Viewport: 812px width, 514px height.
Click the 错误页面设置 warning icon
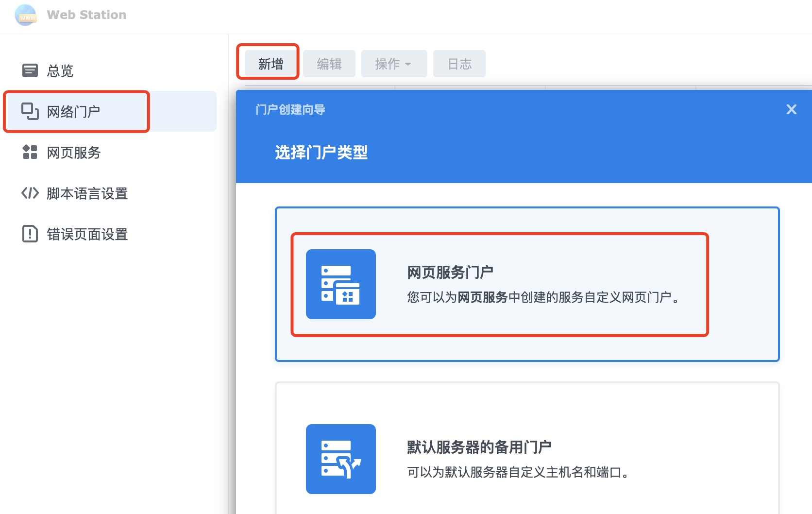point(30,234)
